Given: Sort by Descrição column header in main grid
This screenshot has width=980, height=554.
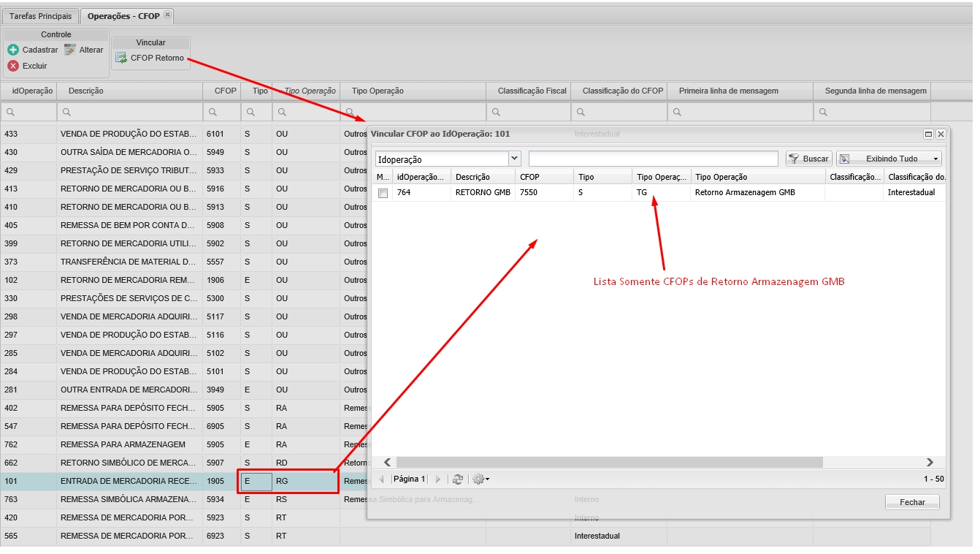Looking at the screenshot, I should [130, 91].
